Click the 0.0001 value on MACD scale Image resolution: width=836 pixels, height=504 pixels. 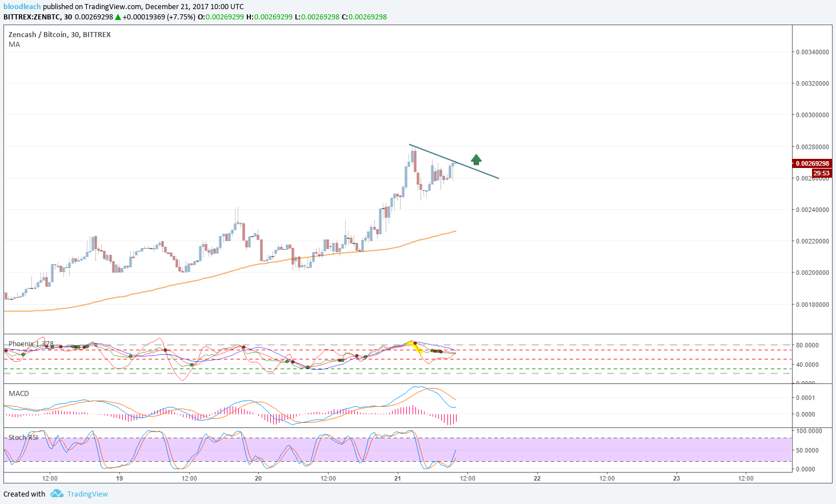805,398
